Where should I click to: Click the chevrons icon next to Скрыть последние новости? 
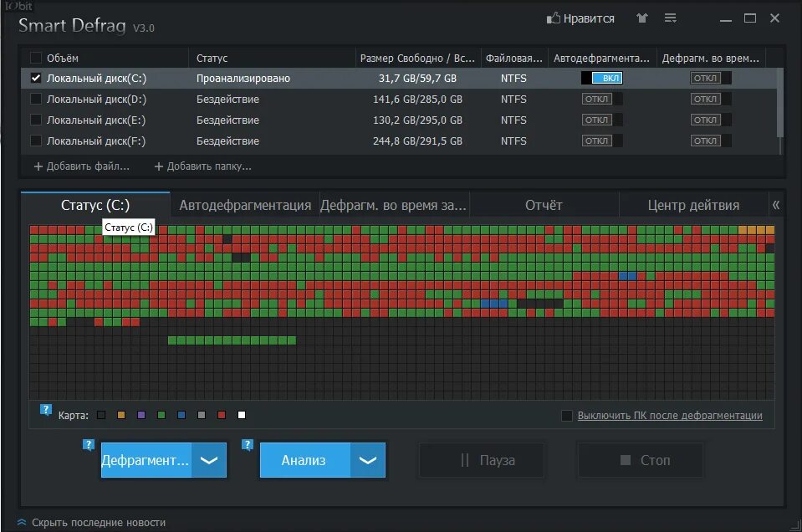point(22,522)
